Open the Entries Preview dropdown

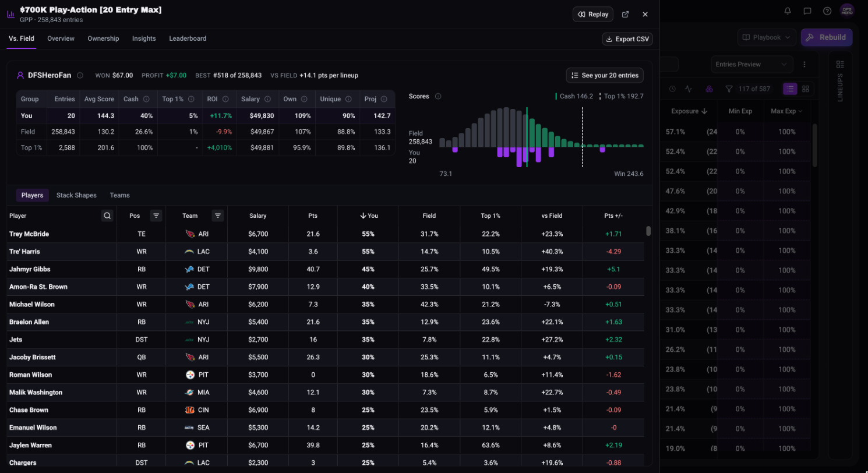pos(752,65)
